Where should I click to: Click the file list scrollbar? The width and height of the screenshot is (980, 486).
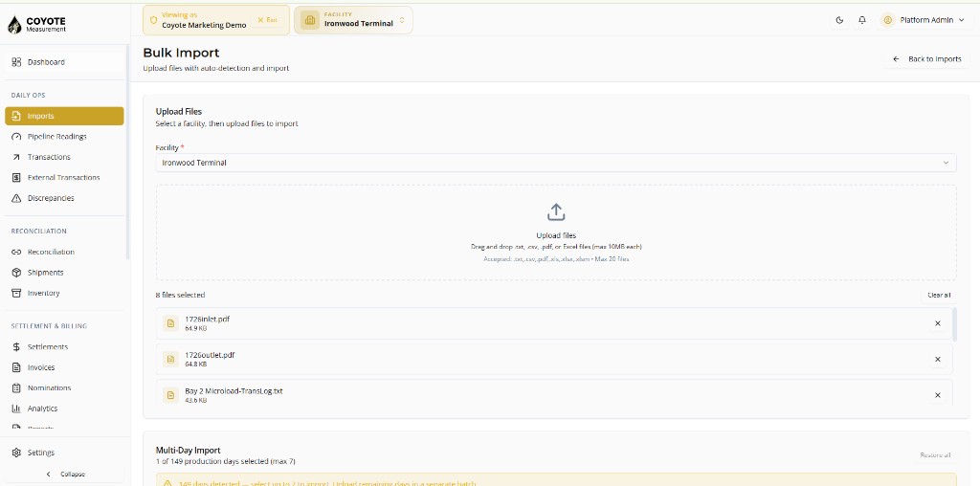(954, 323)
